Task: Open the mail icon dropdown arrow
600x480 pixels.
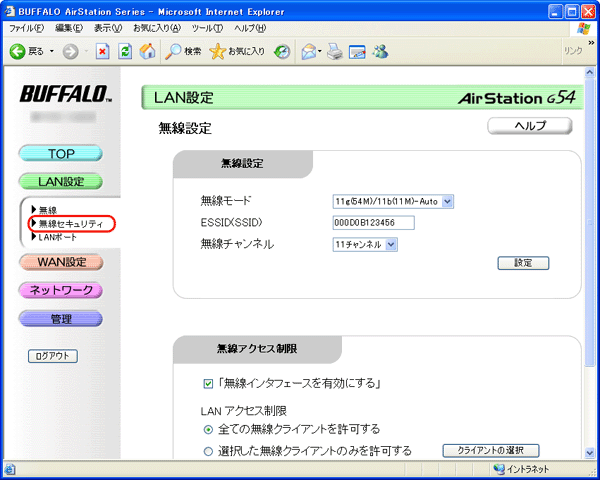Action: [x=320, y=51]
